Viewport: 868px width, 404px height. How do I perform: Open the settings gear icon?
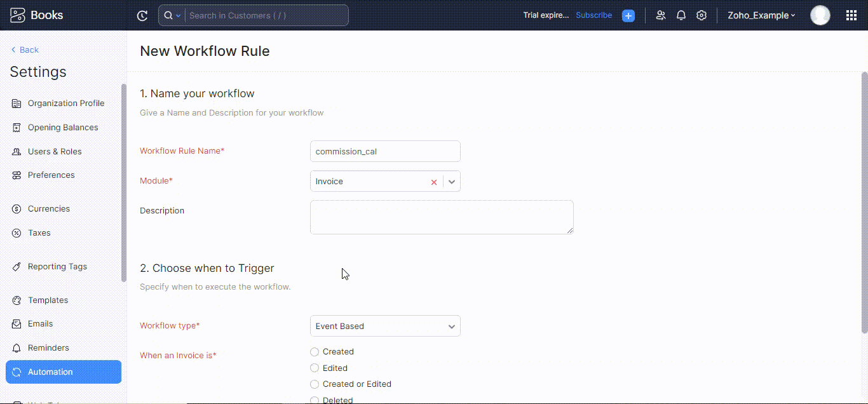(702, 15)
